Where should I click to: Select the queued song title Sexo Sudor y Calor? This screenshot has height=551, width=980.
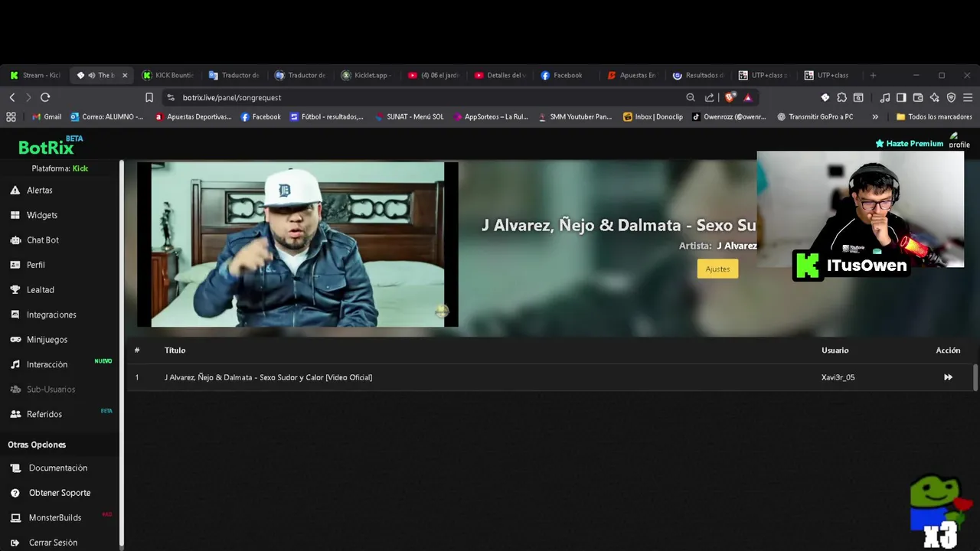(268, 377)
